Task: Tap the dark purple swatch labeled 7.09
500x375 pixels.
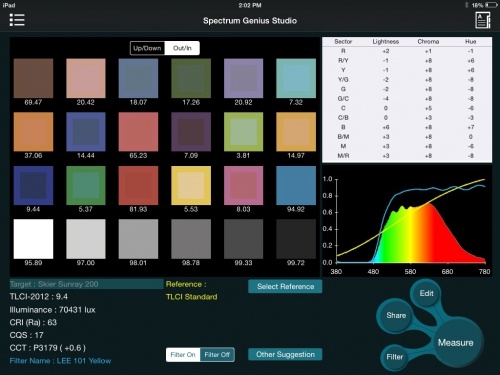Action: (x=191, y=132)
